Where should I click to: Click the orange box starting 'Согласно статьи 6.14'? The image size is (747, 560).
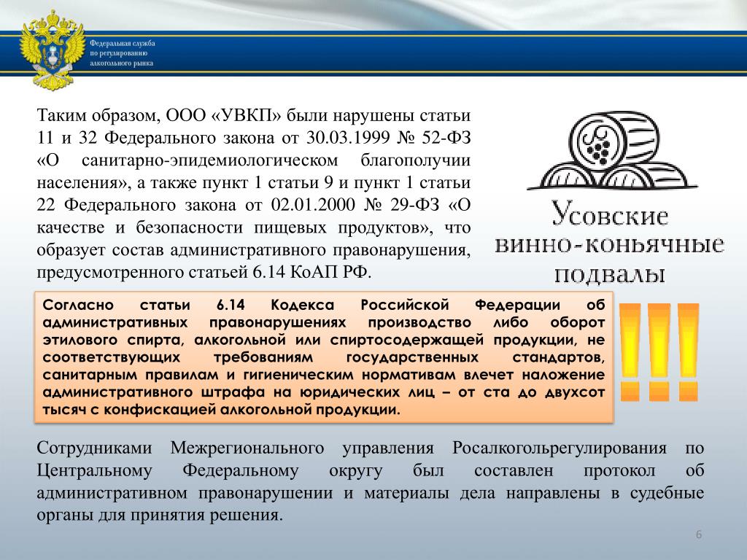pyautogui.click(x=324, y=357)
